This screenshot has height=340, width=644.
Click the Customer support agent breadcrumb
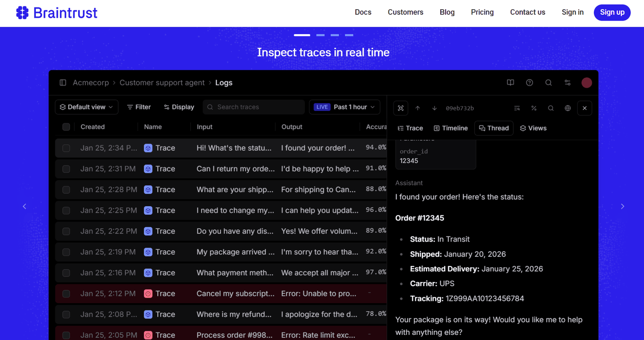(162, 83)
